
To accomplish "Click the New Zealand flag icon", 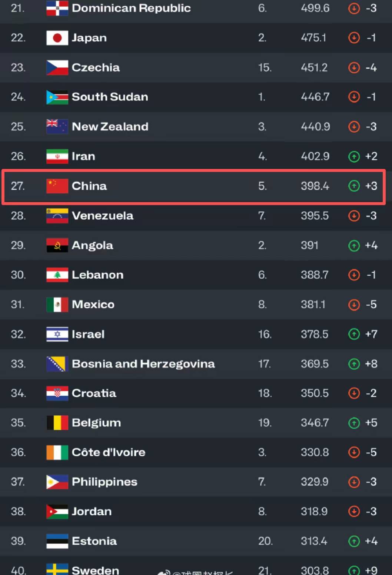I will pyautogui.click(x=57, y=127).
